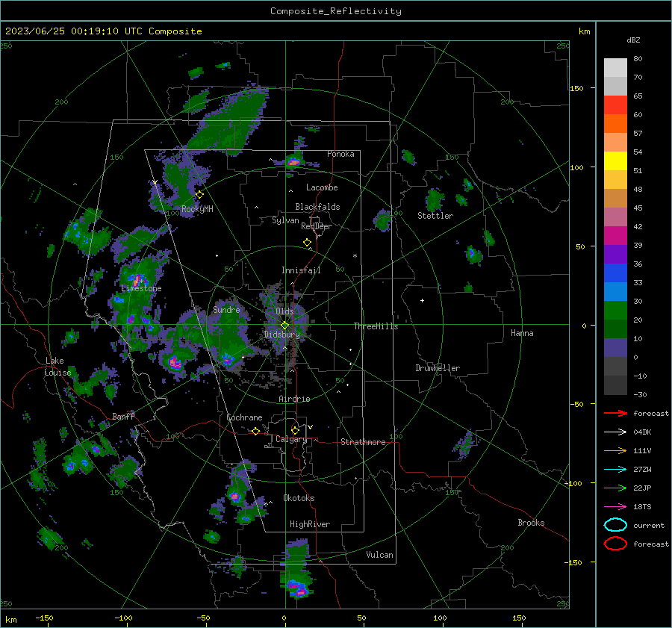The width and height of the screenshot is (672, 628).
Task: Click the HighRiver label
Action: click(x=310, y=524)
